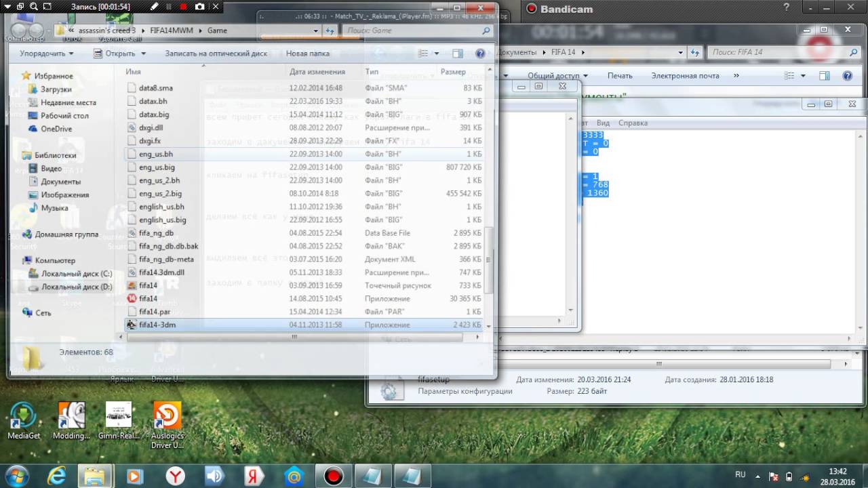
Task: Open OneDrive in the navigation pane
Action: [56, 129]
